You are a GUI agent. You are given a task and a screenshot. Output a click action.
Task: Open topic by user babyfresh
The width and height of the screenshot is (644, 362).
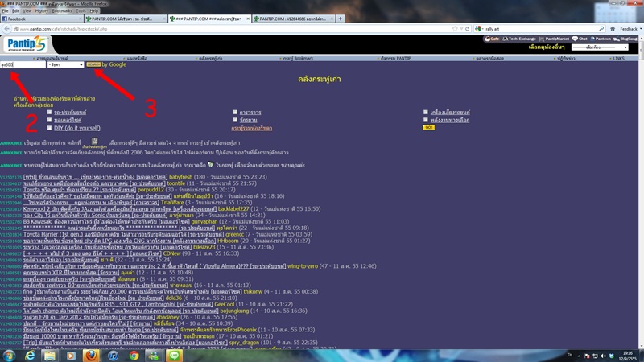click(x=95, y=177)
